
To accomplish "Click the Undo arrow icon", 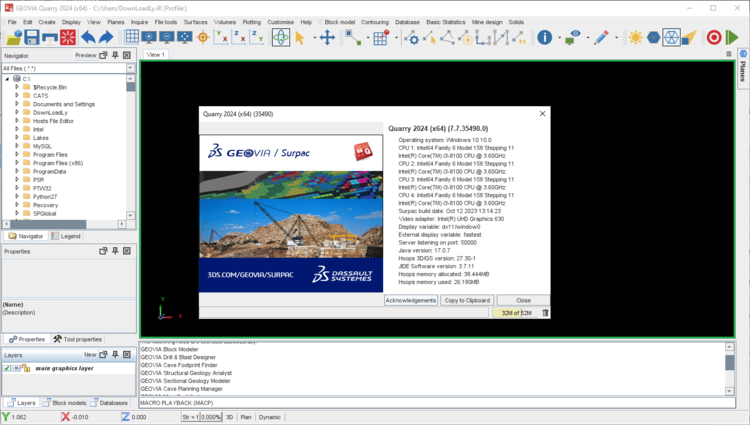I will [x=89, y=37].
